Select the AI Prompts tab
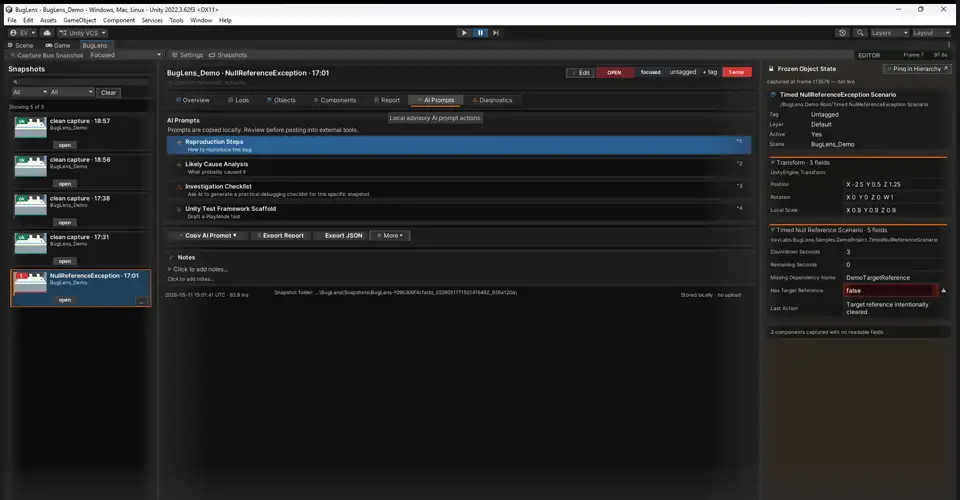 435,100
